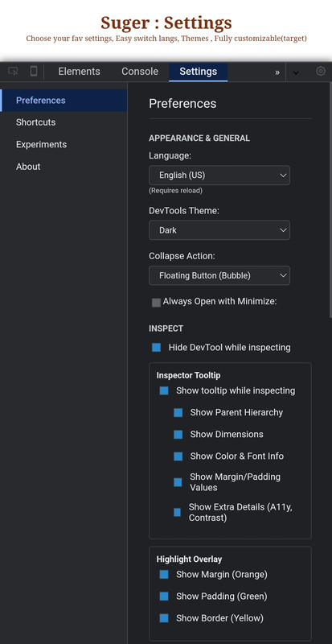The image size is (332, 644).
Task: Open Preferences in the sidebar
Action: (x=64, y=100)
